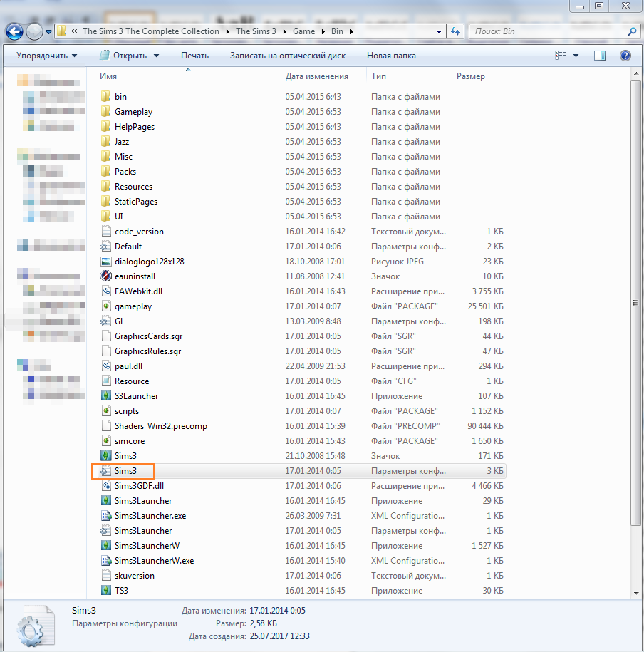Create a Новая папка
This screenshot has width=644, height=652.
[391, 56]
